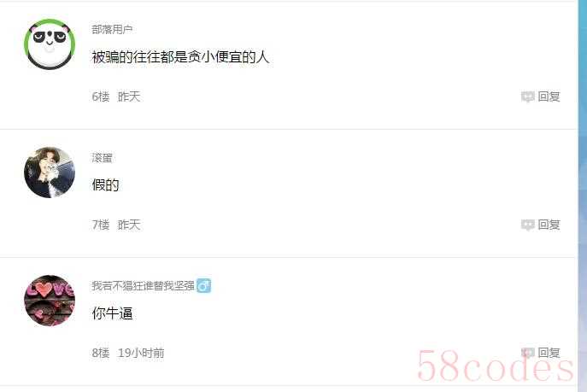Open the avatar of user 滚蛋
This screenshot has height=392, width=587.
pos(50,173)
